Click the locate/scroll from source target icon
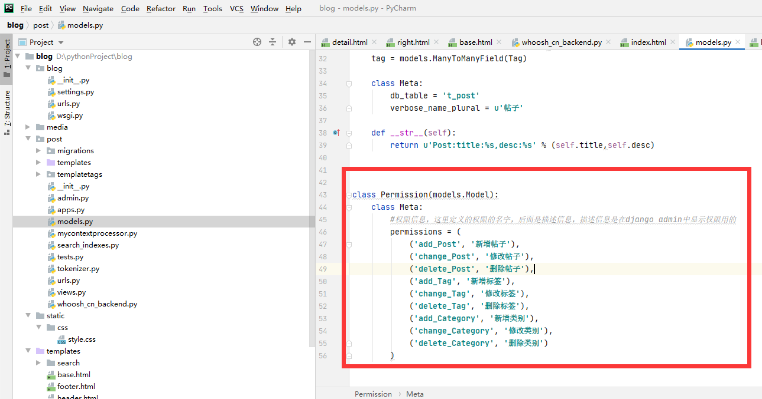 pos(257,42)
